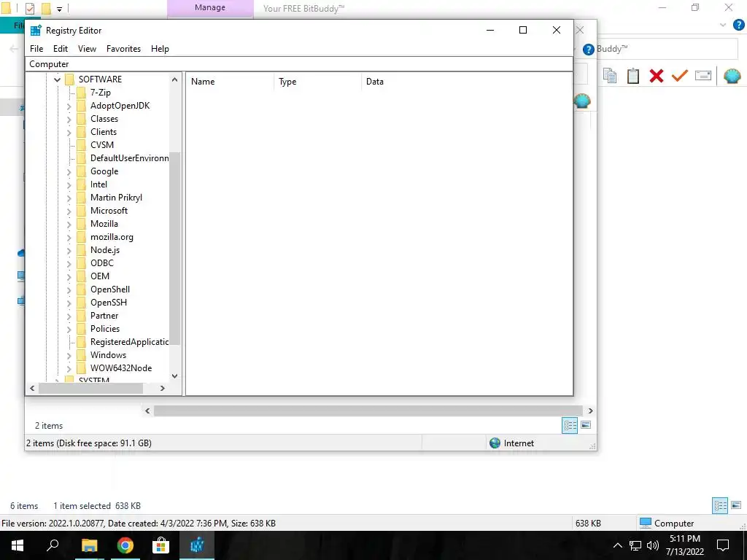Select the ODBC key
The image size is (747, 560).
point(102,263)
